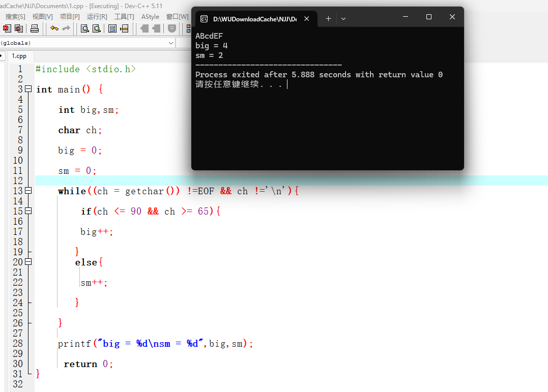Open console tab dropdown chevron
The height and width of the screenshot is (392, 548).
(343, 19)
